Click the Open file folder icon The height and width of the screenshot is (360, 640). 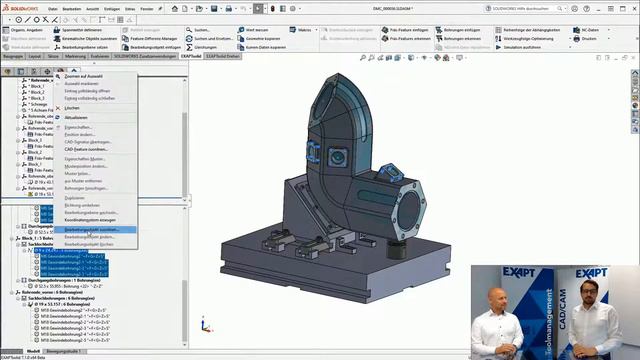tap(199, 9)
